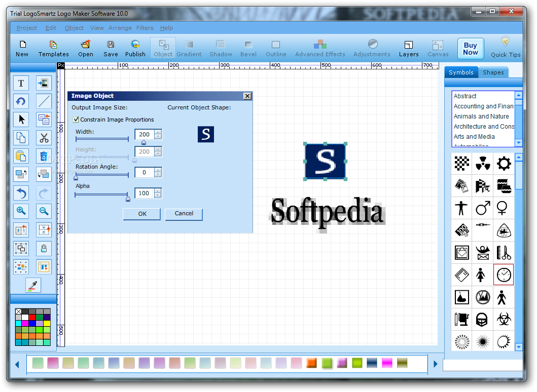Click the Save toolbar button
The image size is (537, 392).
tap(111, 48)
